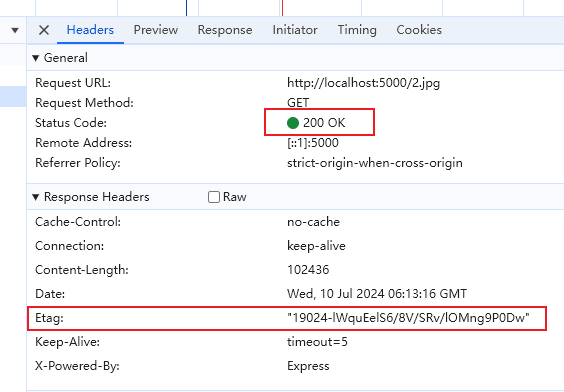Open the Cookies tab

tap(419, 30)
